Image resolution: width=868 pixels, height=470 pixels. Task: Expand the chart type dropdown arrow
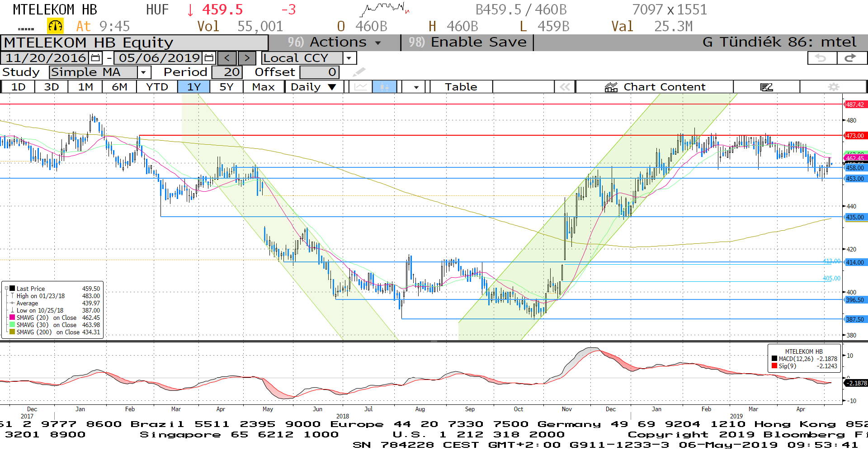[416, 87]
